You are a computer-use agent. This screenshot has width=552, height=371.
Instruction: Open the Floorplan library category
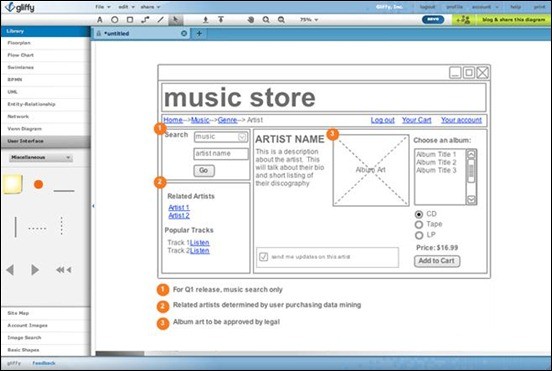click(x=46, y=43)
